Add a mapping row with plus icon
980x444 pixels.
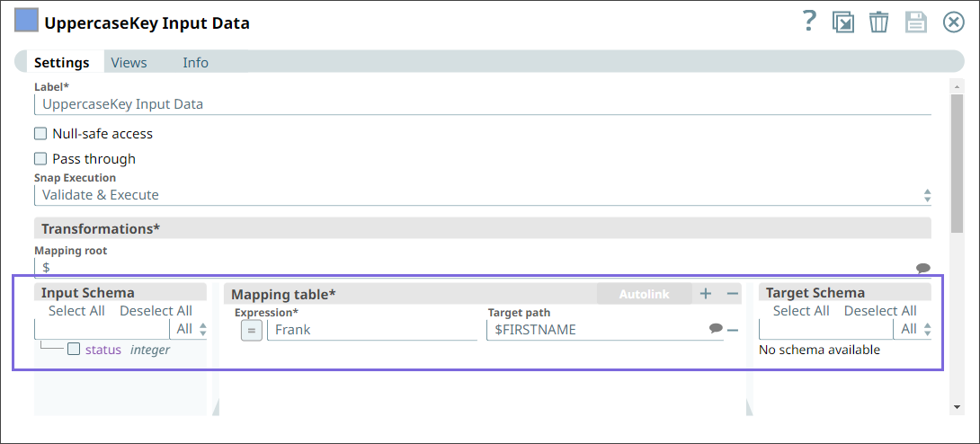(706, 294)
